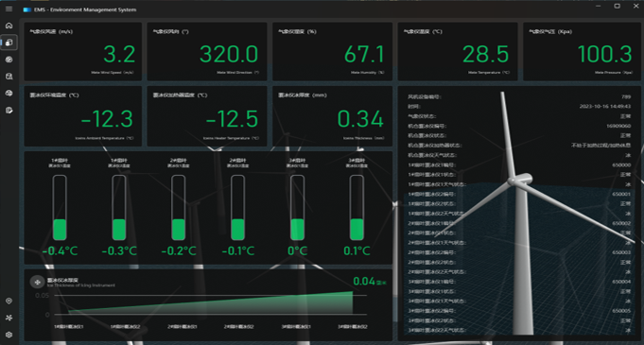Select the Mete Pressure value 100.3
This screenshot has width=644, height=345.
[604, 54]
